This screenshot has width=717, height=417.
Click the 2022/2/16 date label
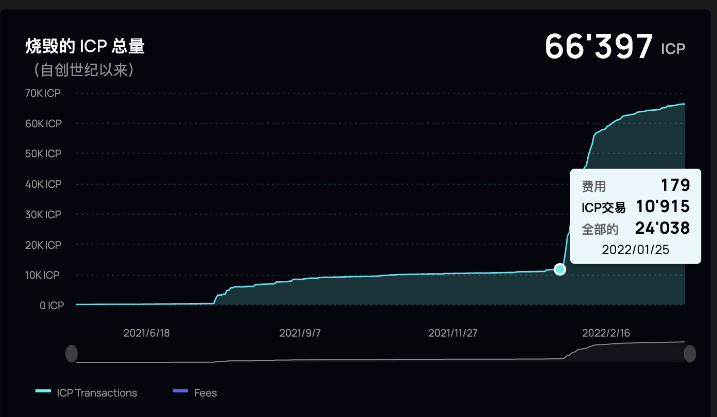click(x=606, y=333)
